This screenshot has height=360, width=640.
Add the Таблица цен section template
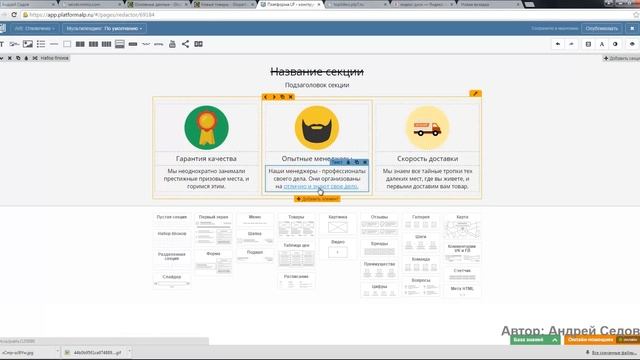[296, 255]
